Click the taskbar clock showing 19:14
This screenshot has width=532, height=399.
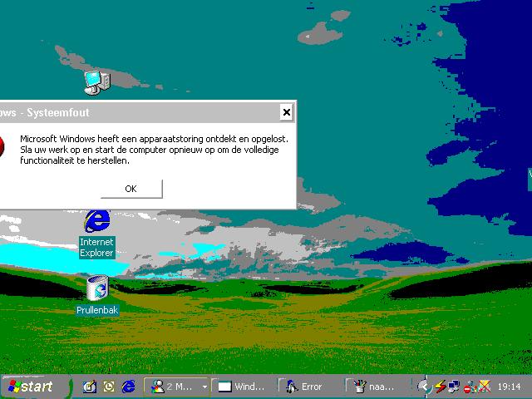pyautogui.click(x=509, y=387)
